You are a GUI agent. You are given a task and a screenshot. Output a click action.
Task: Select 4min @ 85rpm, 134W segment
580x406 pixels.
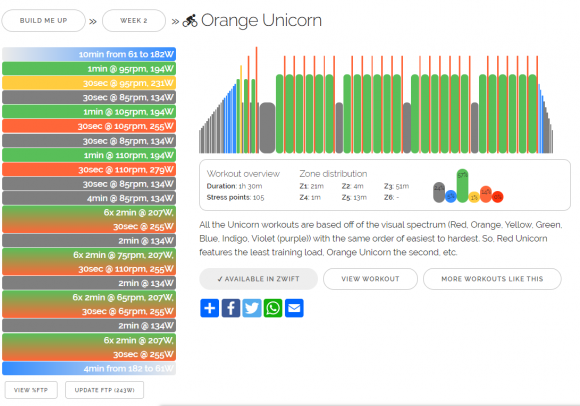pos(89,198)
